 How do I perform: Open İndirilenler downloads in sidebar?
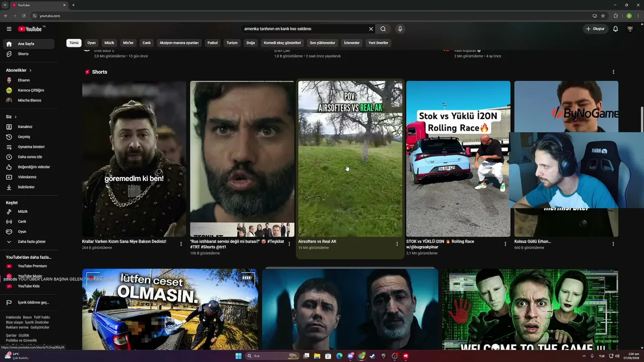coord(30,187)
